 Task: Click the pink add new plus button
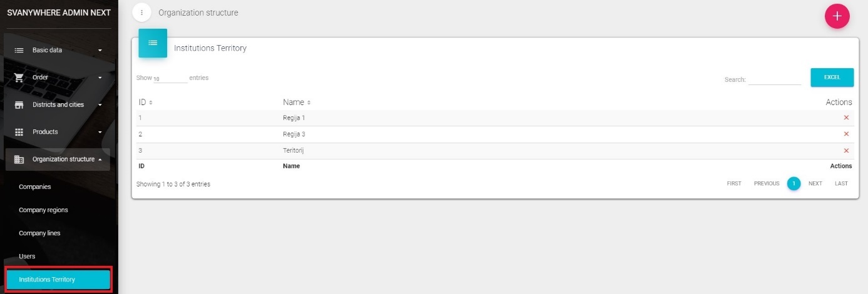click(x=837, y=16)
